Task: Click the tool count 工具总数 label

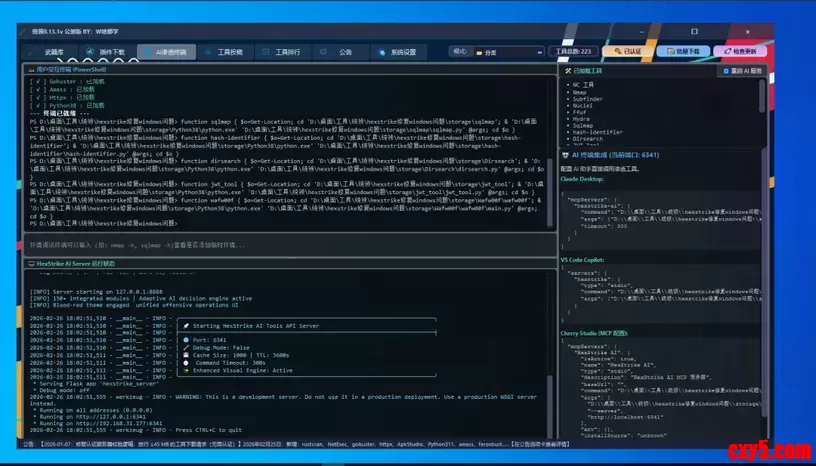Action: coord(573,51)
